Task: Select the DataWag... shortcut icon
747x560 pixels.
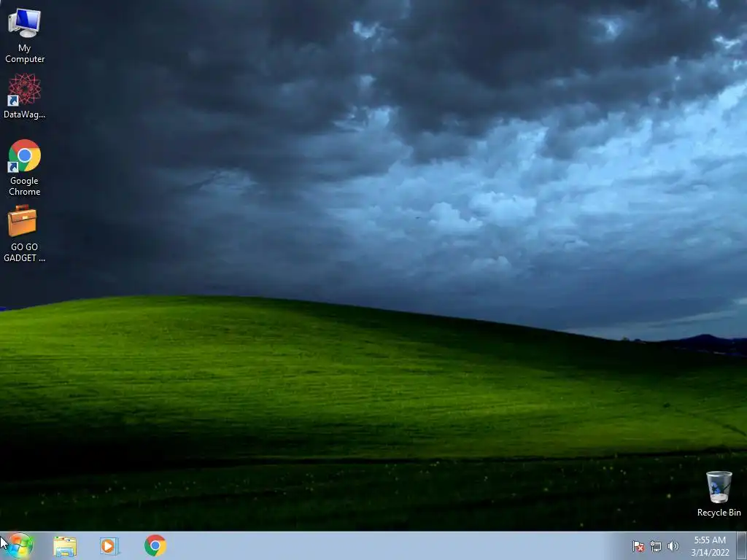Action: [x=24, y=96]
